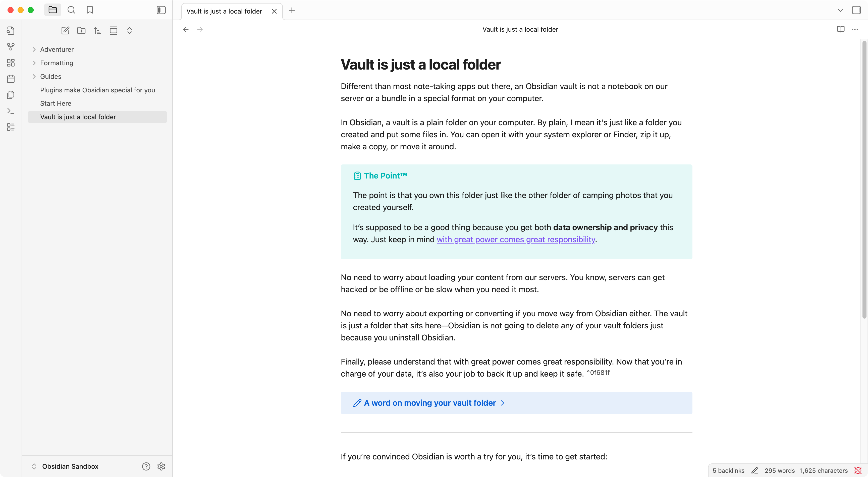Screen dimensions: 868x477
Task: Open the Start Here note
Action: pos(56,103)
